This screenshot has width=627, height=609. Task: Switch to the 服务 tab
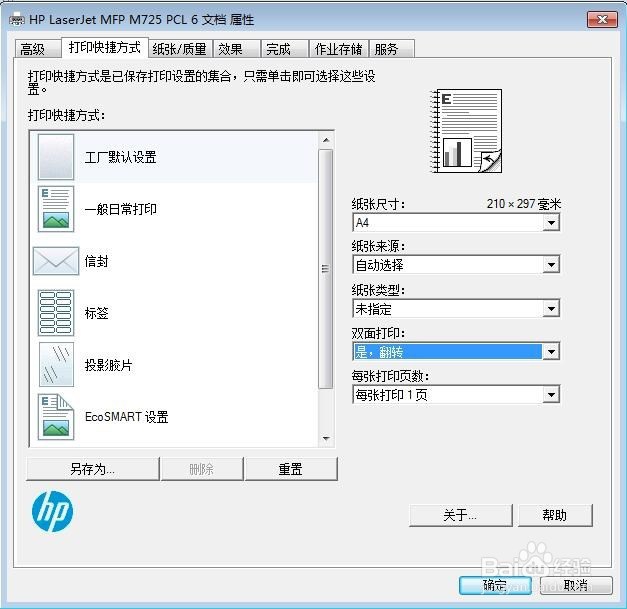click(391, 49)
